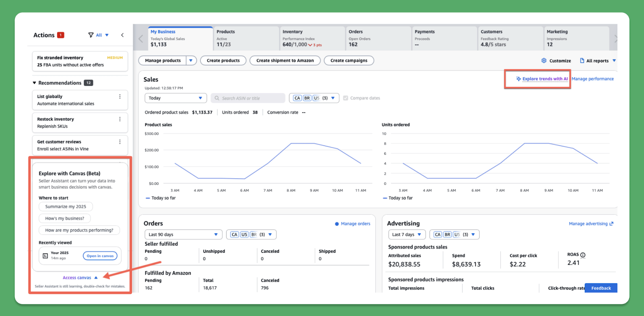This screenshot has width=644, height=316.
Task: Open three-dot menu for Get customer reviews
Action: click(120, 142)
